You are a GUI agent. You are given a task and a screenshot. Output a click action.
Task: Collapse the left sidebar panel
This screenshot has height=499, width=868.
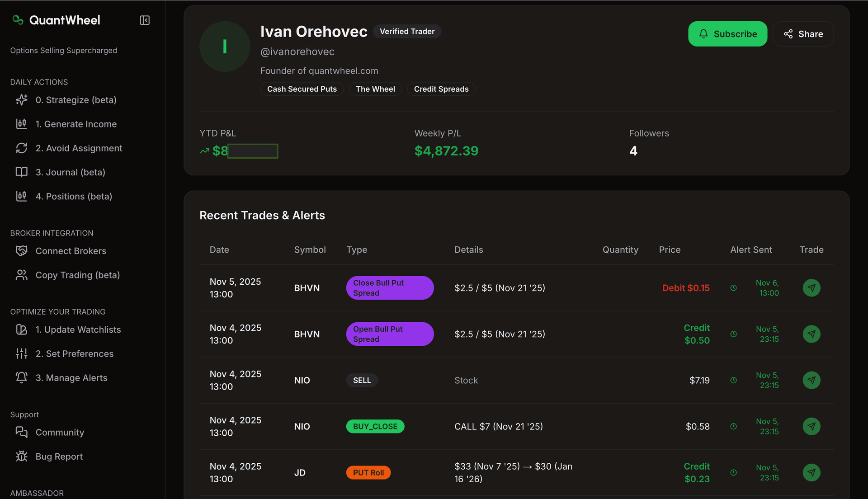click(x=144, y=20)
